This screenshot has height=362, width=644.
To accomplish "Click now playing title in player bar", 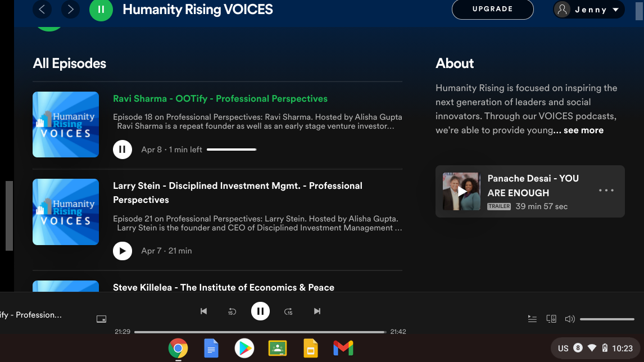I will (x=31, y=315).
